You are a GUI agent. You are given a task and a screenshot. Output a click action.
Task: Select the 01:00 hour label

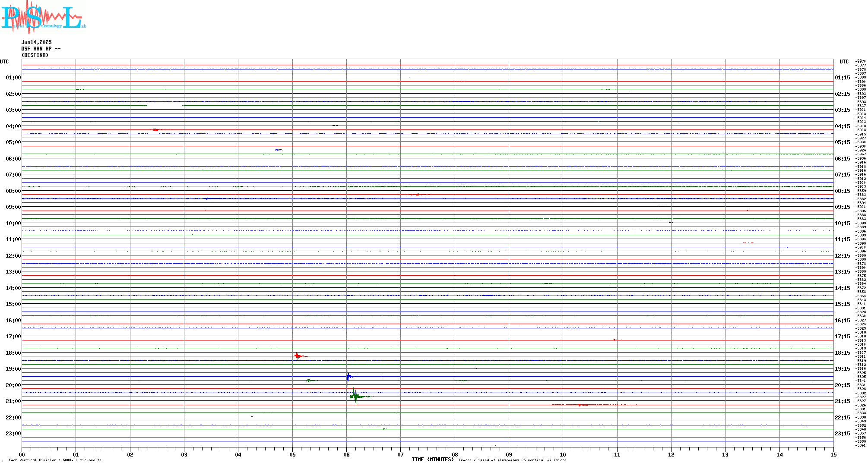13,78
